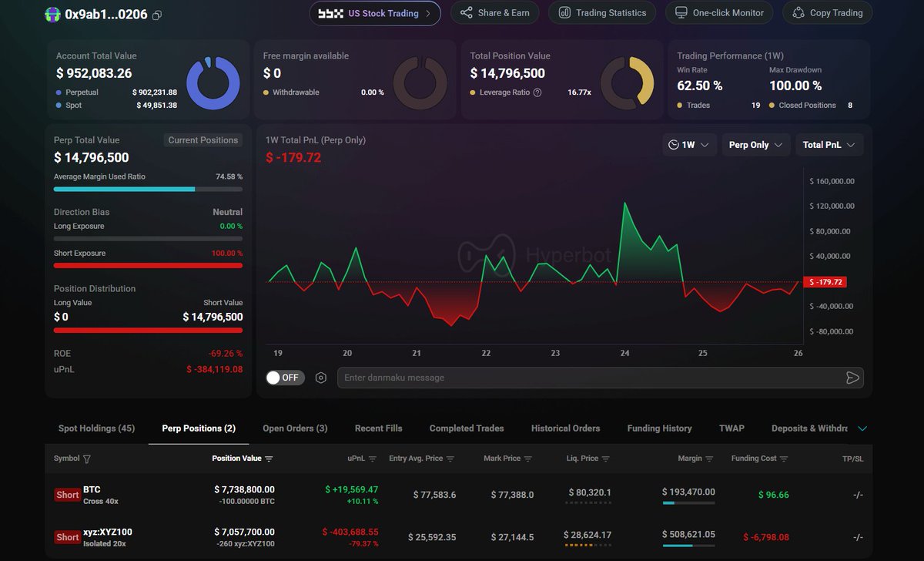Viewport: 924px width, 561px height.
Task: Filter positions by Symbol funnel icon
Action: [87, 459]
